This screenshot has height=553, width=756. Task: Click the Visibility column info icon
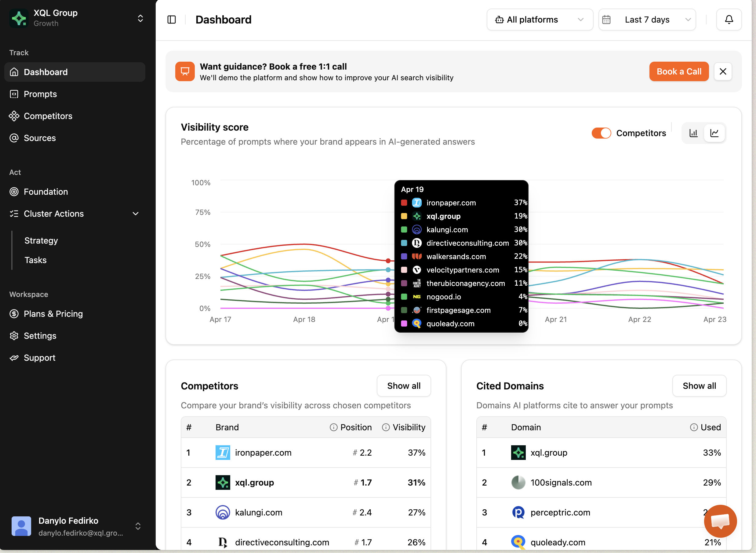(386, 427)
